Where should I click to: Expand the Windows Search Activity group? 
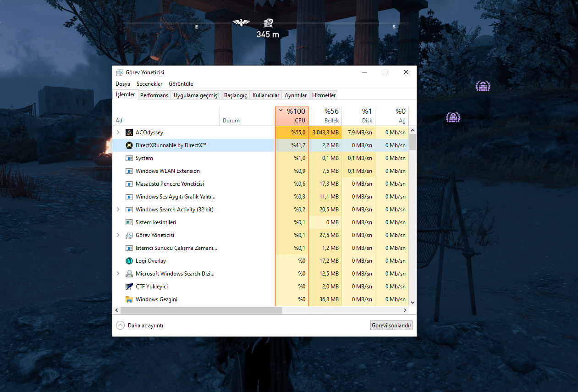coord(118,210)
